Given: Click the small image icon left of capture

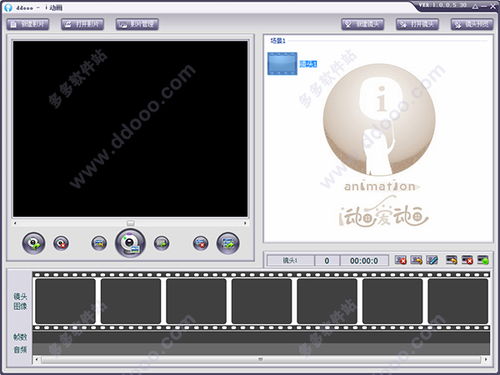Looking at the screenshot, I should pyautogui.click(x=99, y=243).
